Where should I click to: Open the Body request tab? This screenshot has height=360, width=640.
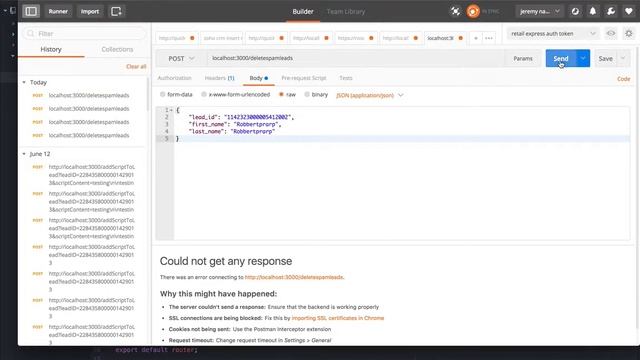click(x=259, y=78)
